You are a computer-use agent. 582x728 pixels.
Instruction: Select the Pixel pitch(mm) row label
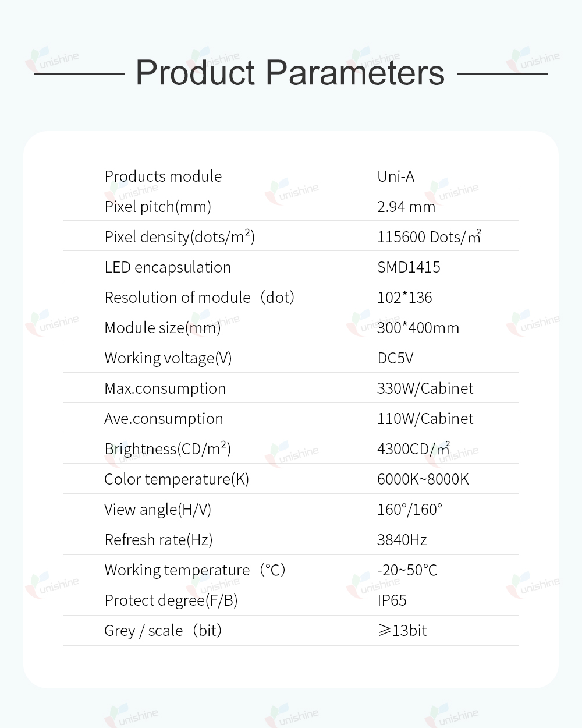point(158,207)
